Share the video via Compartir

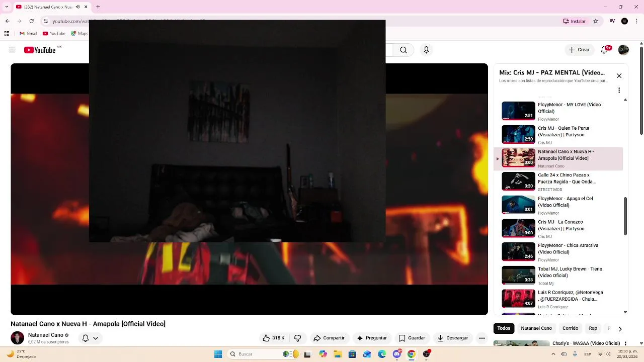pyautogui.click(x=329, y=338)
